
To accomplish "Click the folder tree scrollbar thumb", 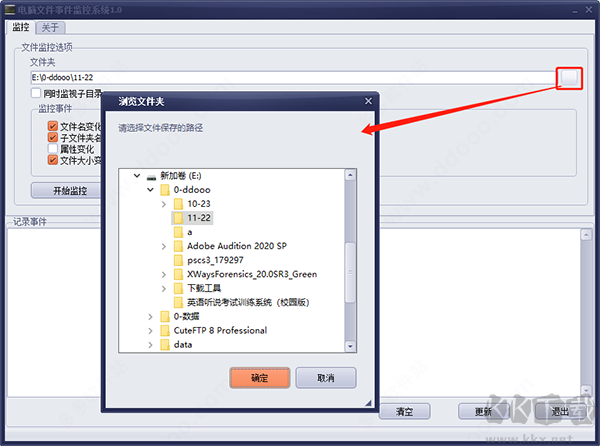I will (x=350, y=272).
